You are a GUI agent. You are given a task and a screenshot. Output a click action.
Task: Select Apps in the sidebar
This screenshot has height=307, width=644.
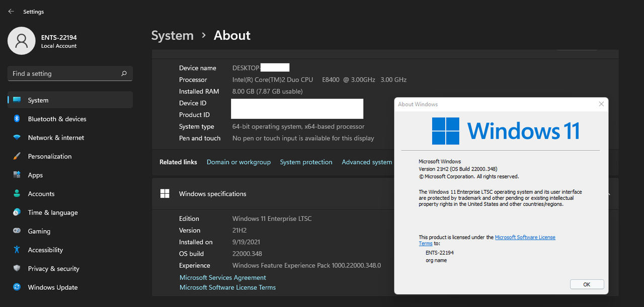(x=70, y=175)
